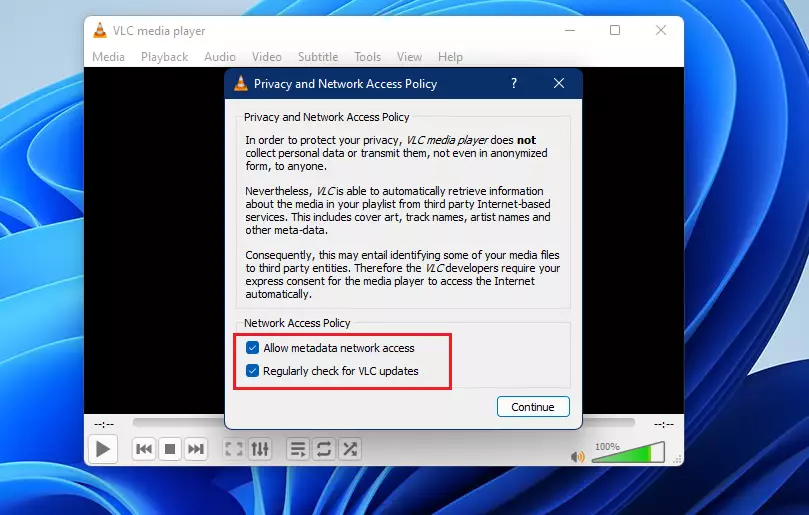Screen dimensions: 809x515
Task: Open the Subtitle menu
Action: click(318, 57)
